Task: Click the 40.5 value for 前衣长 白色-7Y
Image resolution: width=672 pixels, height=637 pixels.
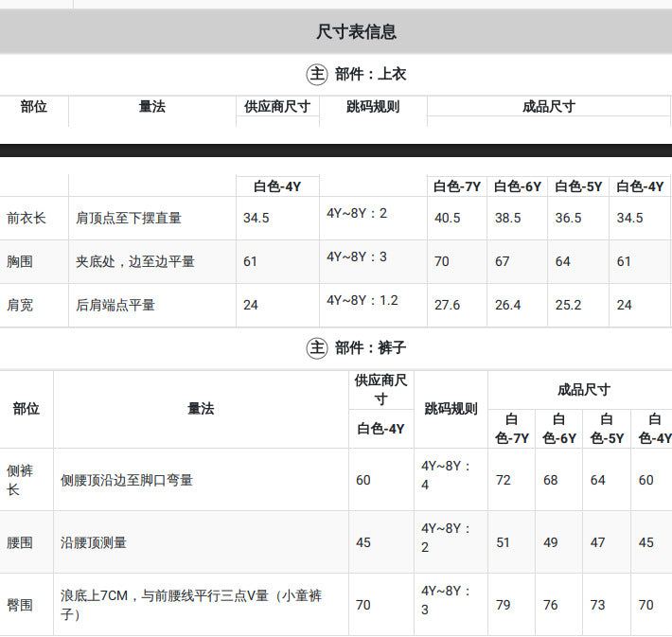Action: coord(447,218)
